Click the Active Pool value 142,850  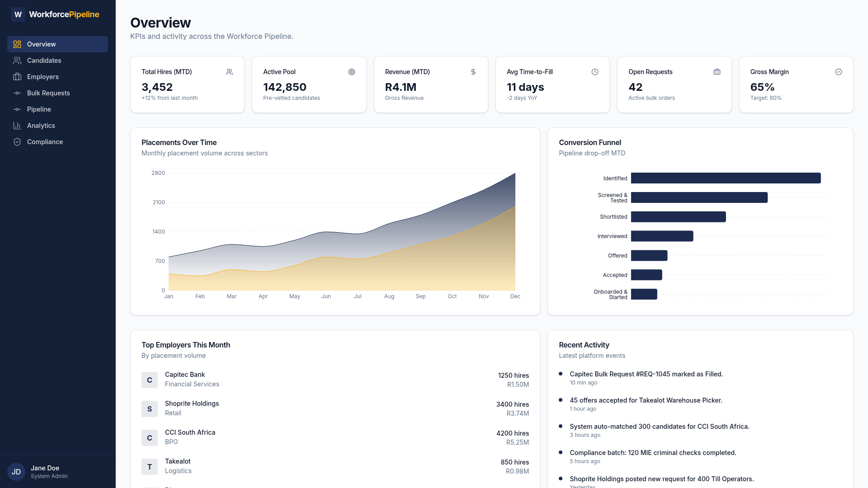[x=285, y=87]
